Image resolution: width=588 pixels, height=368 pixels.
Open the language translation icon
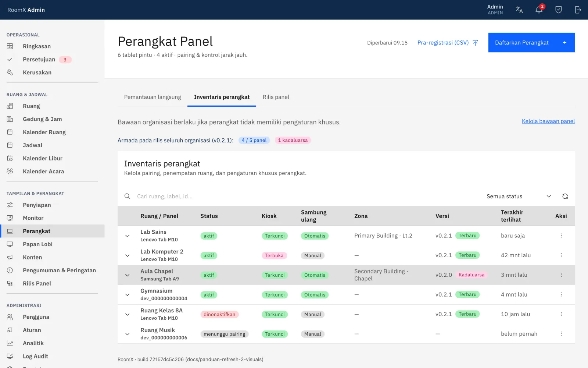click(x=519, y=10)
